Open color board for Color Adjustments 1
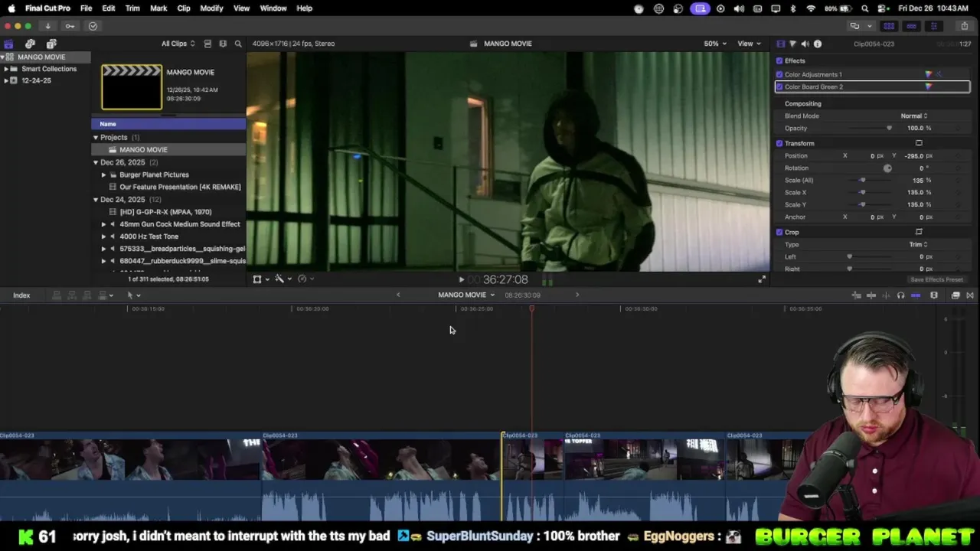Image resolution: width=980 pixels, height=551 pixels. tap(929, 74)
